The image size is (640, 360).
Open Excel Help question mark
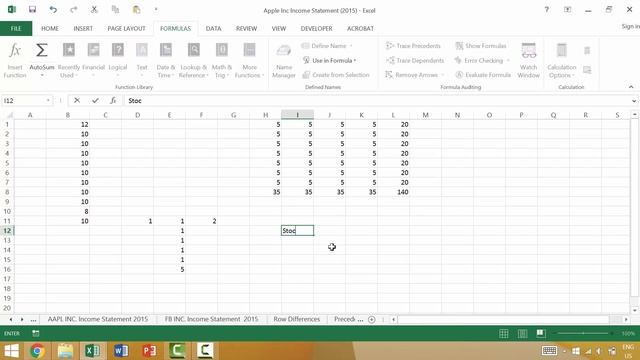tap(547, 9)
